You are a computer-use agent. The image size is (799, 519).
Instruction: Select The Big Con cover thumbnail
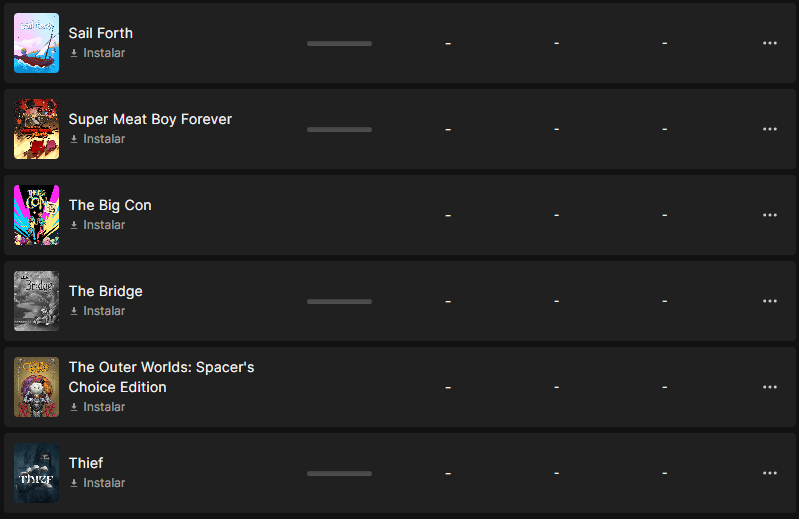click(36, 215)
